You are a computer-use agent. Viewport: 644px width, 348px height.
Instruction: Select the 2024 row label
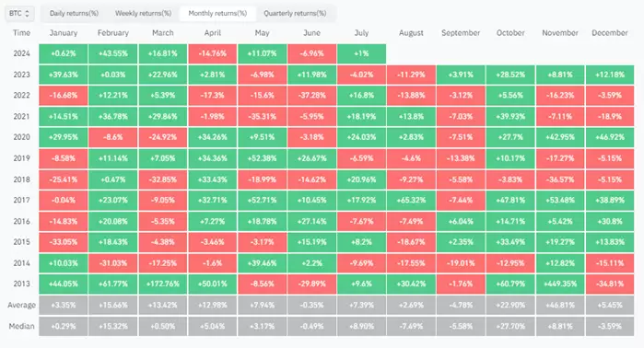pyautogui.click(x=21, y=53)
